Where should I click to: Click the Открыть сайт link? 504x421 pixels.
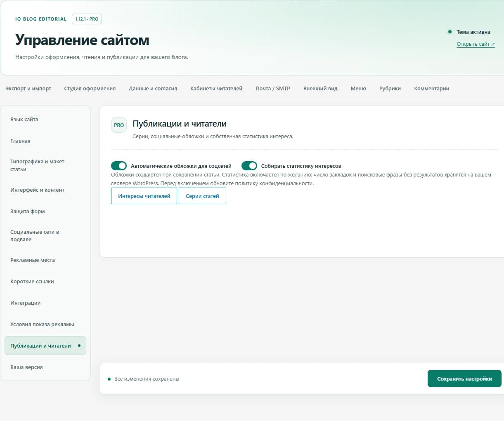click(476, 44)
